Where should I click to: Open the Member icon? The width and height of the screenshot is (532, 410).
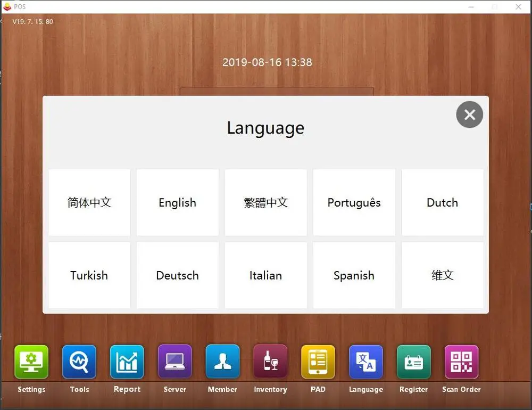point(222,362)
